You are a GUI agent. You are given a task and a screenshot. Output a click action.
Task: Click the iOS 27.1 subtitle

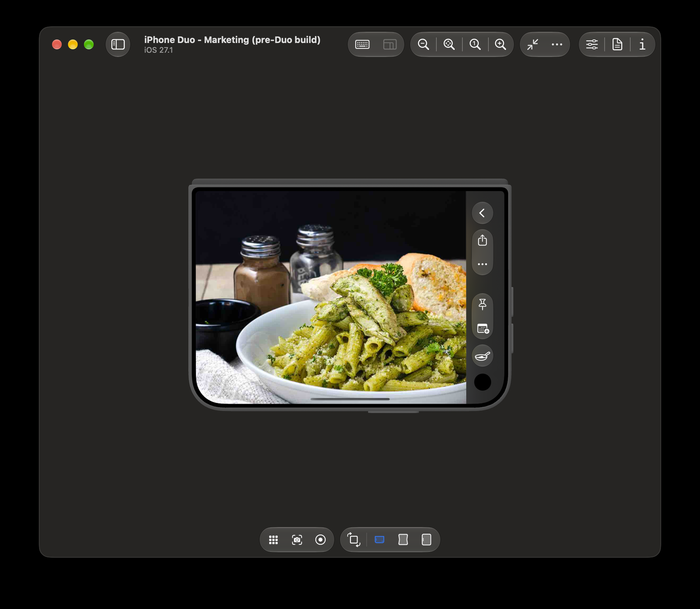158,50
